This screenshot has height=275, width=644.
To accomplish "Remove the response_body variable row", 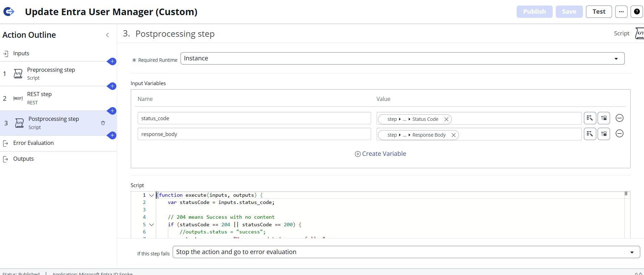I will click(619, 134).
